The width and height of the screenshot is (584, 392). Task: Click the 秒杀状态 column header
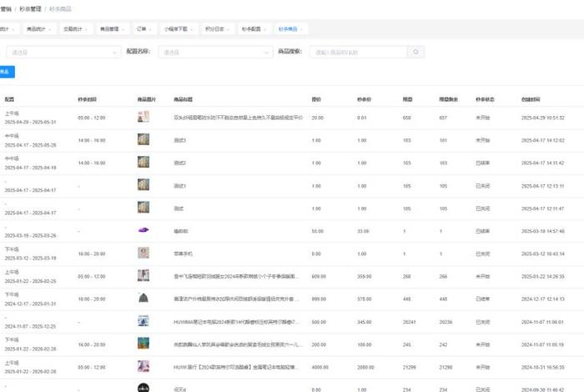[485, 99]
